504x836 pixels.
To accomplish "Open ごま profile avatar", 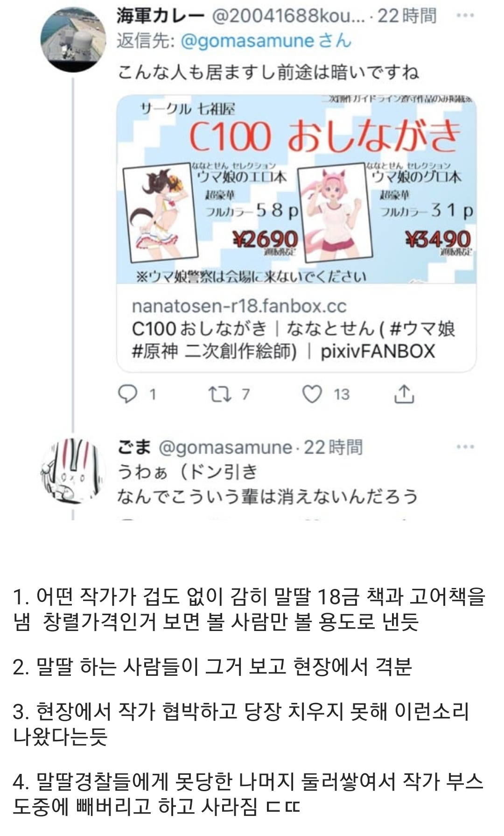I will (x=73, y=469).
